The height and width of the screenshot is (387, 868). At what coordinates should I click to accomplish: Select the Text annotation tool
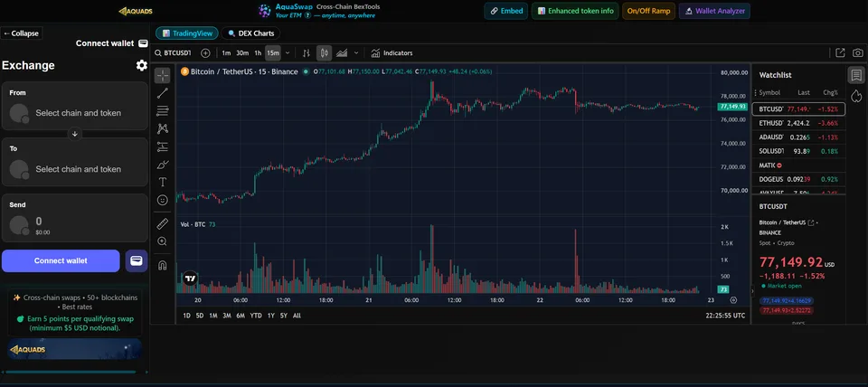pos(162,182)
